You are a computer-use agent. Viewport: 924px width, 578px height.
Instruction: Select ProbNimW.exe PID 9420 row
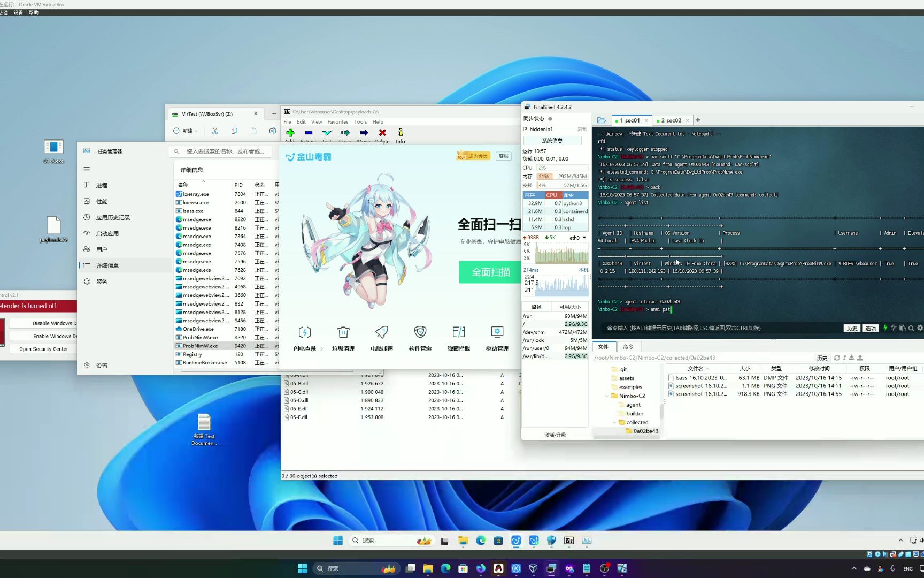[227, 346]
